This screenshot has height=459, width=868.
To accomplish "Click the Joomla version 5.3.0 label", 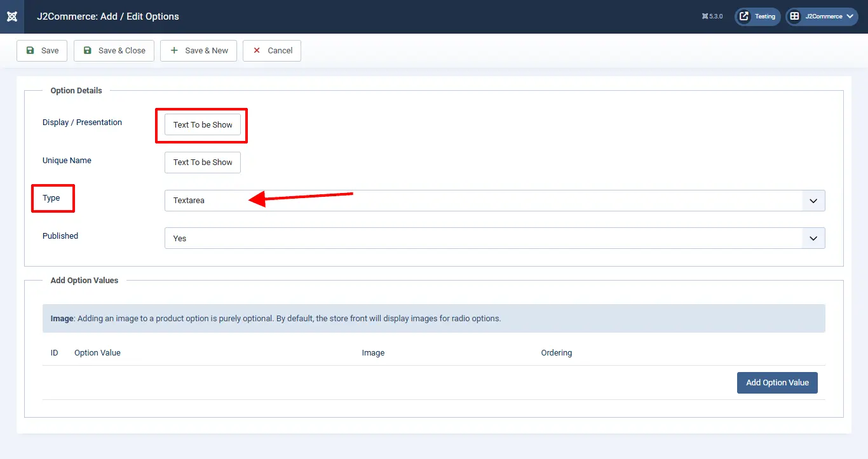I will (x=712, y=17).
